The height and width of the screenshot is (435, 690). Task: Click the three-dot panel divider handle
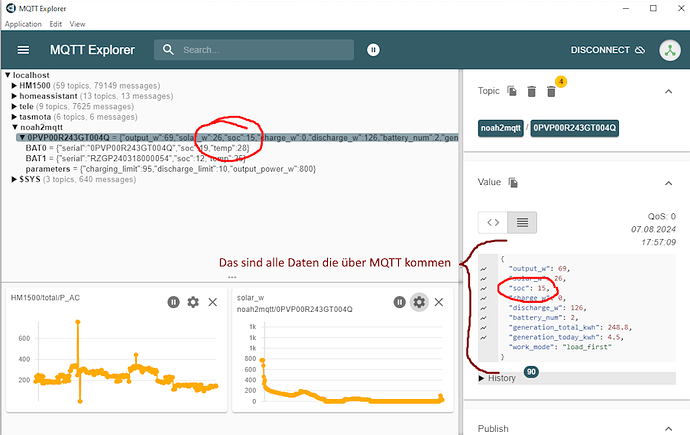[x=232, y=278]
